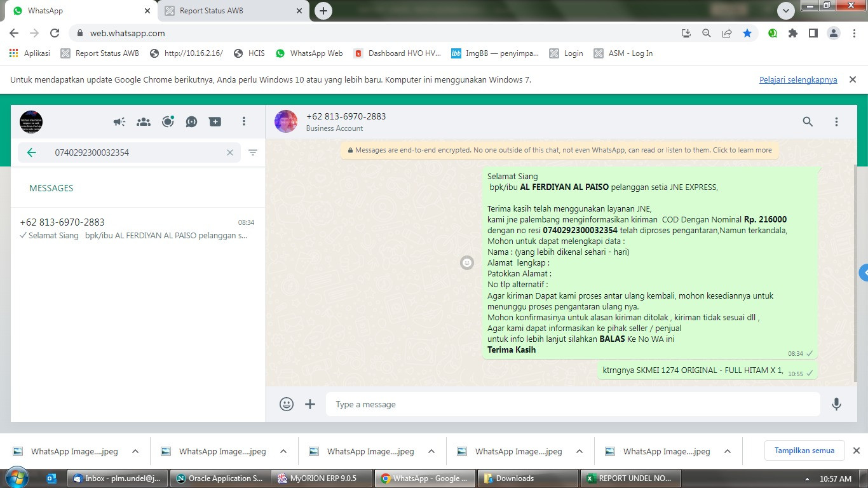Open the Extensions puzzle icon
This screenshot has height=488, width=868.
tap(792, 33)
